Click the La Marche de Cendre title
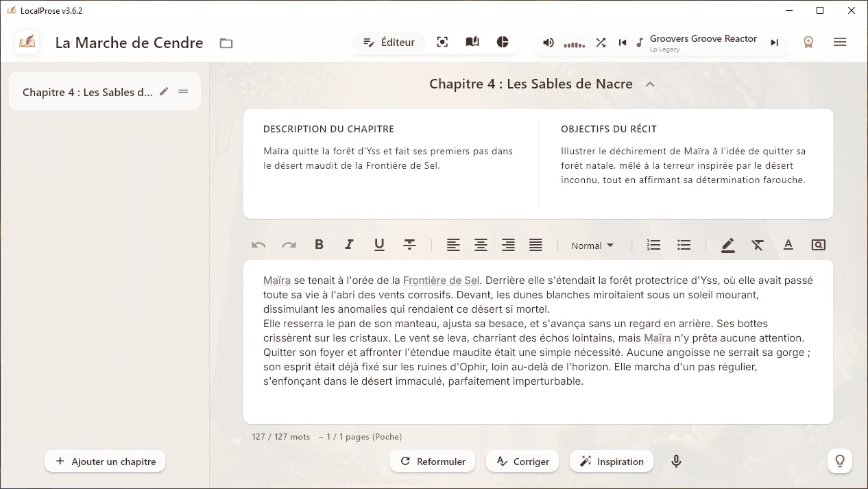The height and width of the screenshot is (489, 868). [129, 43]
